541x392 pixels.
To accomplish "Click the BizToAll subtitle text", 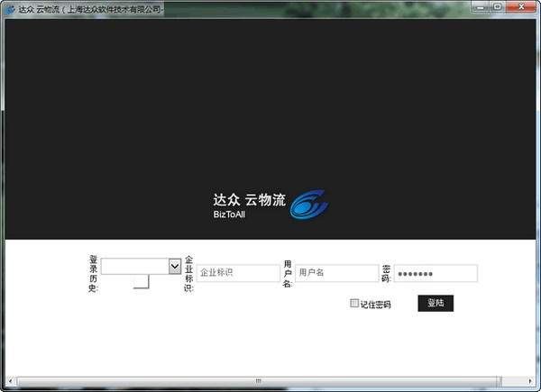I will [x=229, y=216].
